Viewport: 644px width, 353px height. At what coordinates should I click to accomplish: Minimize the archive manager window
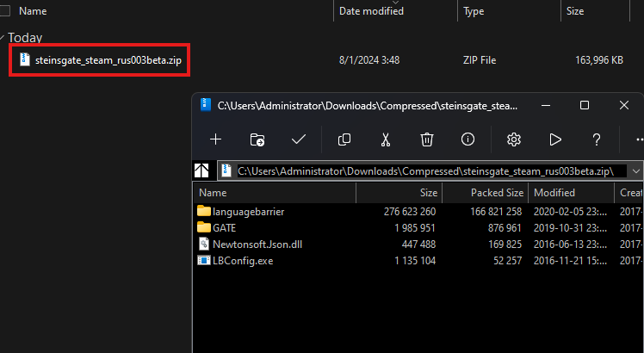click(546, 105)
